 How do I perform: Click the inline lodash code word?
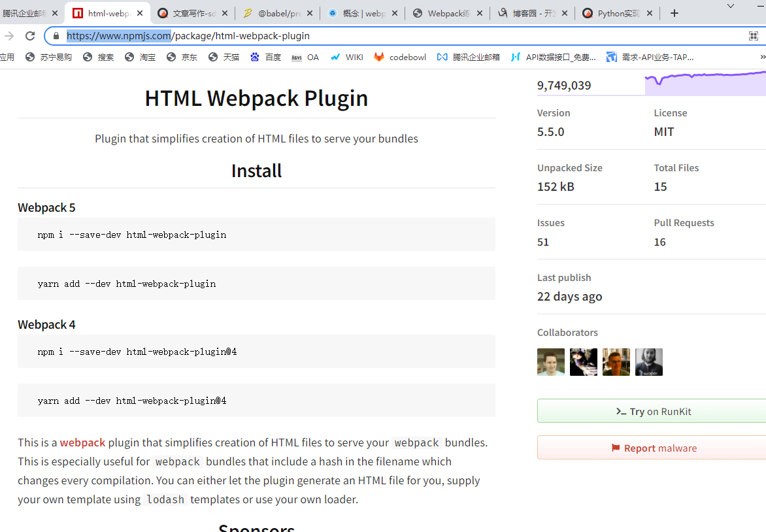(165, 500)
